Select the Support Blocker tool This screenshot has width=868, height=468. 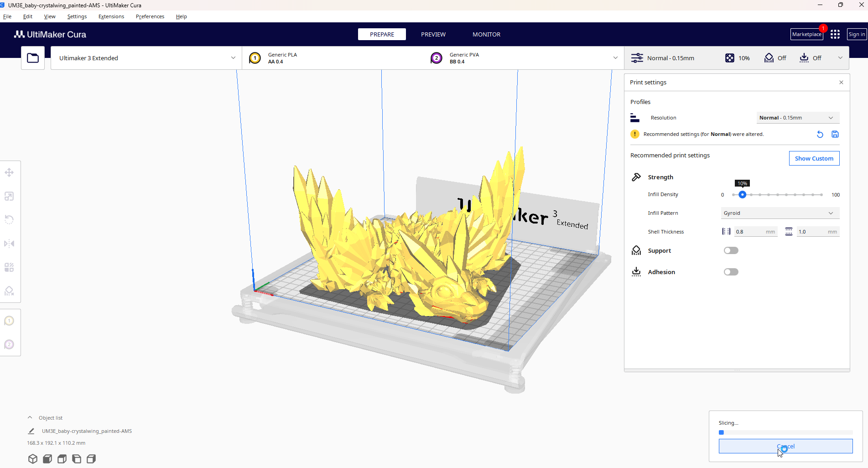coord(9,291)
